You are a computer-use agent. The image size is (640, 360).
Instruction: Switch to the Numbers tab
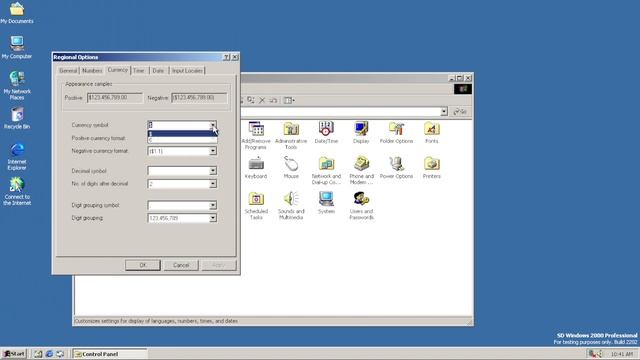pyautogui.click(x=92, y=71)
